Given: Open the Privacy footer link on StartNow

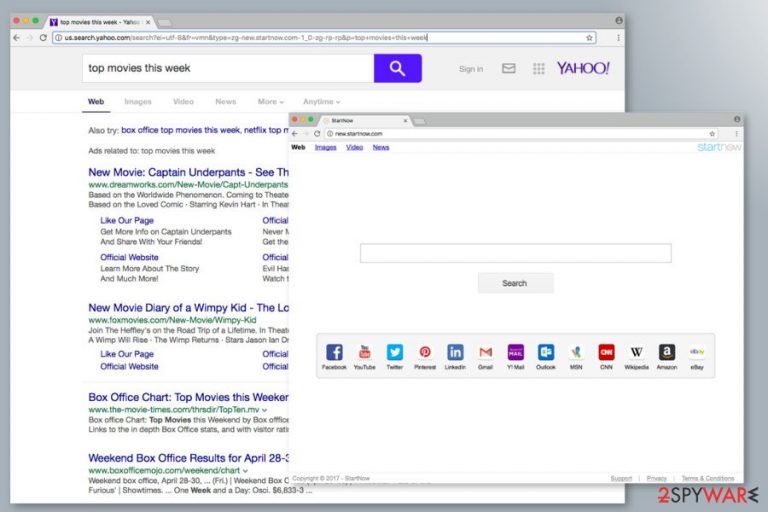Looking at the screenshot, I should [656, 478].
